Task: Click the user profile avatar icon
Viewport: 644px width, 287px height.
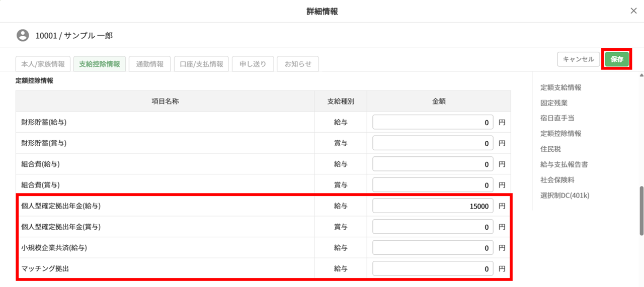Action: 23,36
